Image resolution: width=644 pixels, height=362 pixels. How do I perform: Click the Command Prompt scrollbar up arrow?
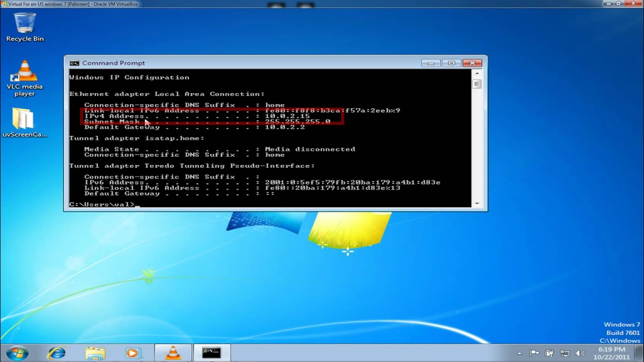477,73
